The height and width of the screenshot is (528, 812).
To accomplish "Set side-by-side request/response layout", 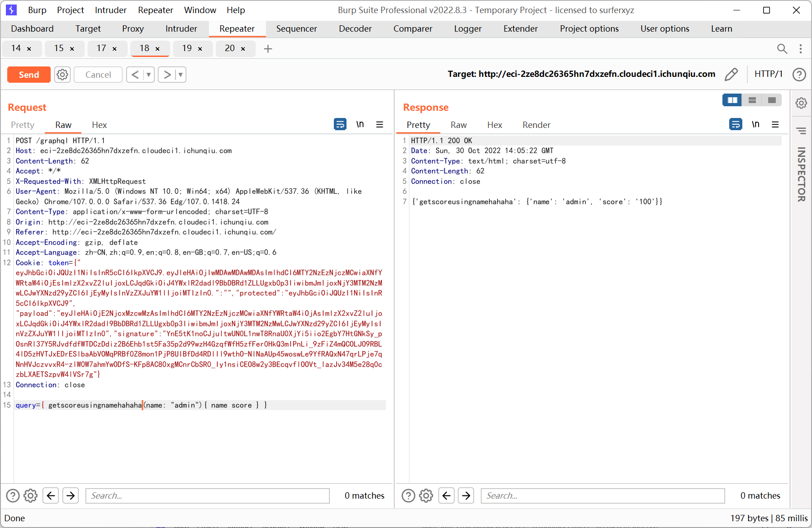I will [x=732, y=100].
